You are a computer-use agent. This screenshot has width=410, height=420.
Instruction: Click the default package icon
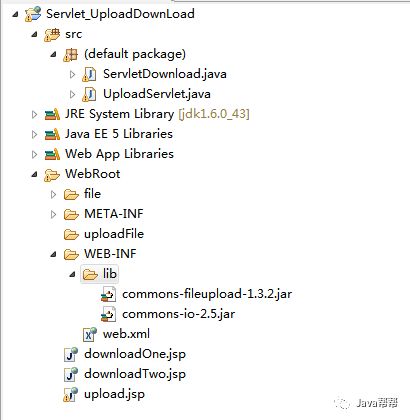71,54
